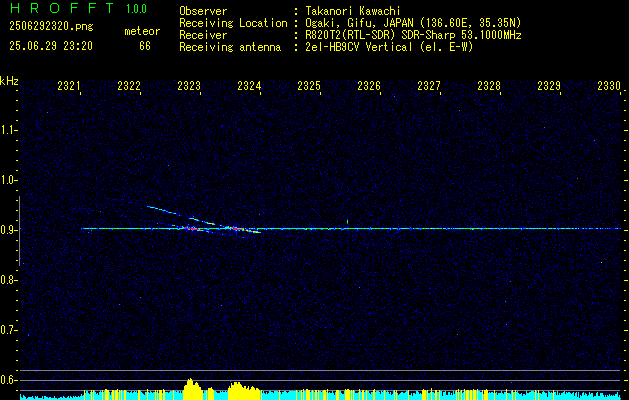
Task: Click the 2326 time axis marker
Action: pyautogui.click(x=369, y=86)
